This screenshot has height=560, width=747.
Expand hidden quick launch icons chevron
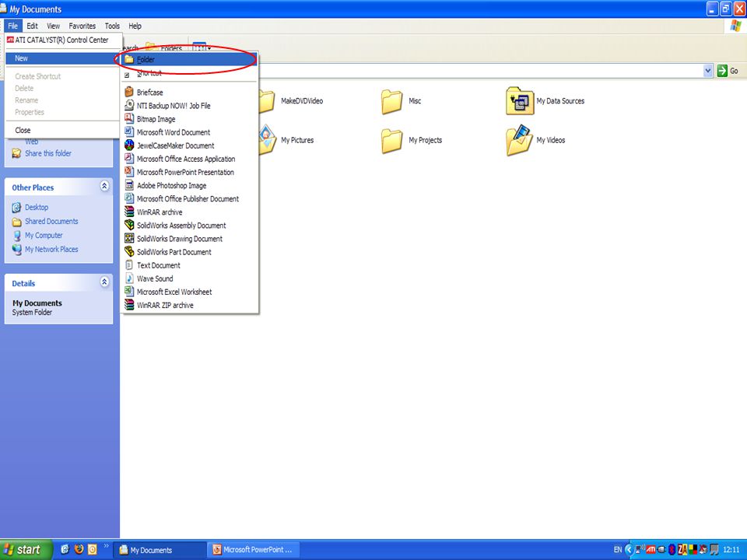(107, 546)
